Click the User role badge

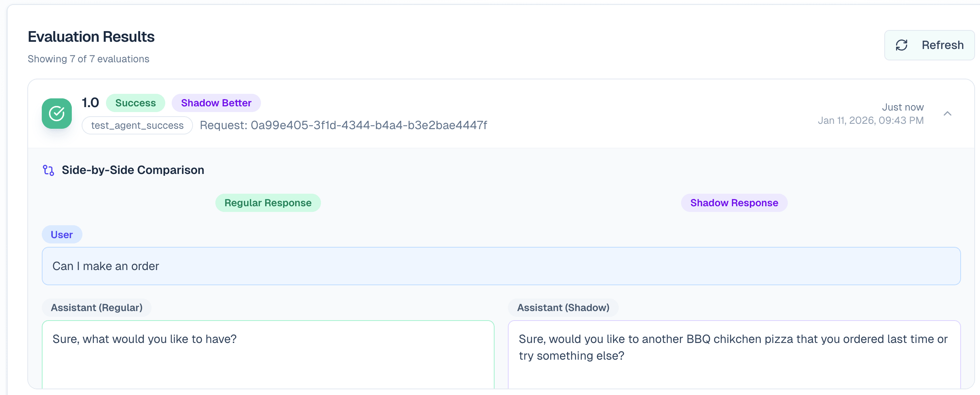(62, 235)
